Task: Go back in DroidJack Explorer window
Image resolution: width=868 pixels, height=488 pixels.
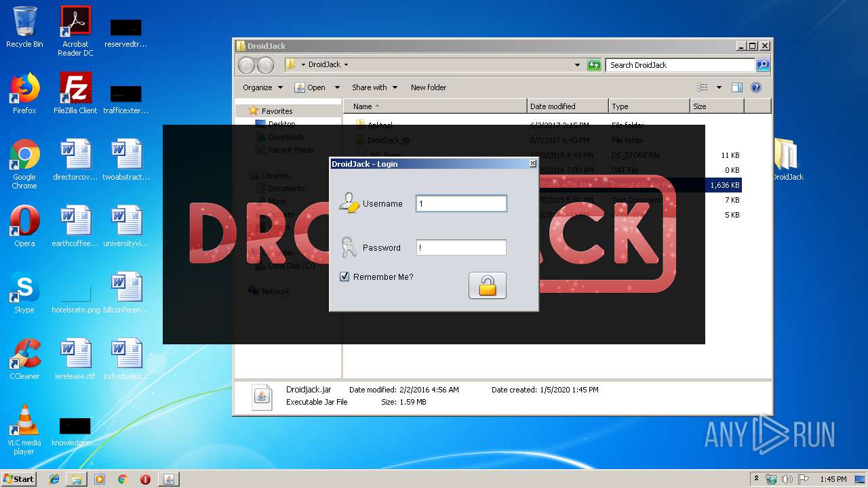Action: pyautogui.click(x=246, y=65)
